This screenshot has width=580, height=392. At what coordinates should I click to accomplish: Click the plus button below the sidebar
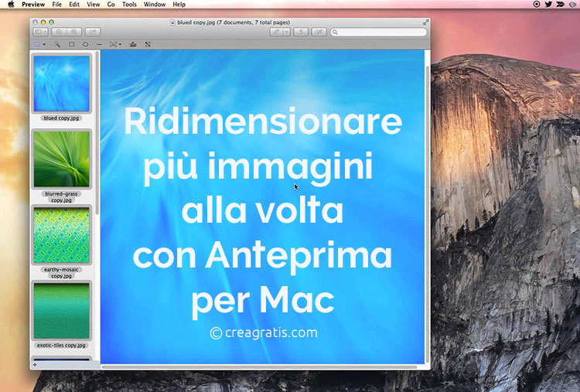(35, 365)
